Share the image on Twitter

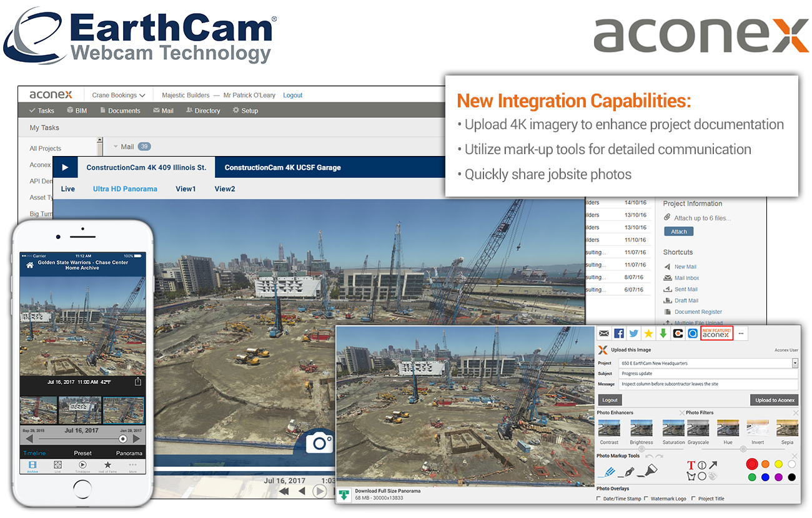633,333
